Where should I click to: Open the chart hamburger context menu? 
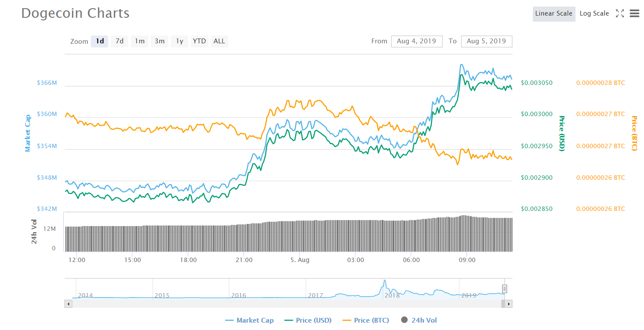point(634,13)
